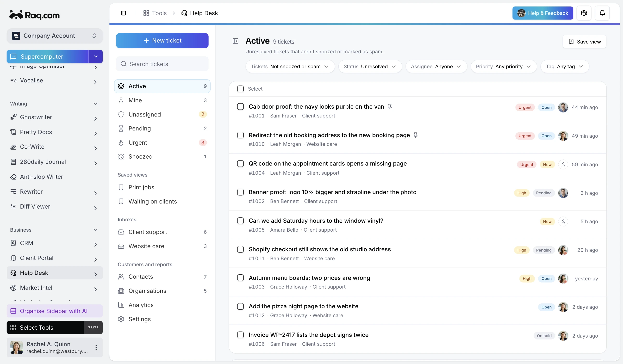Open the Select Tools 78/78 button
The height and width of the screenshot is (364, 623).
(55, 327)
